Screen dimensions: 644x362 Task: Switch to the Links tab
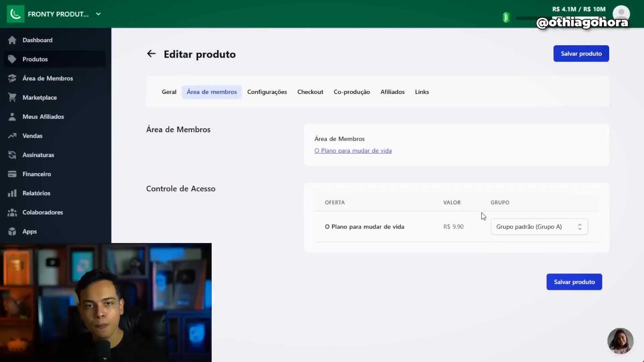[x=422, y=92]
